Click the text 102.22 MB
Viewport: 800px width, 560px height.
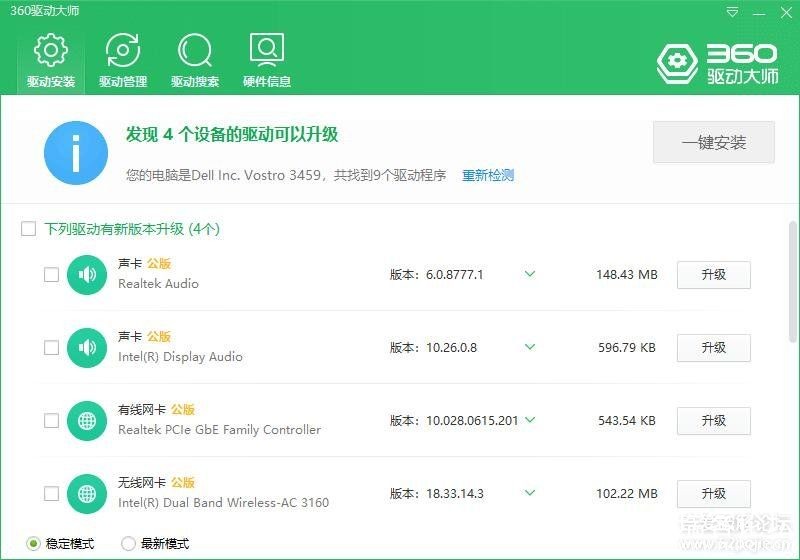click(627, 494)
